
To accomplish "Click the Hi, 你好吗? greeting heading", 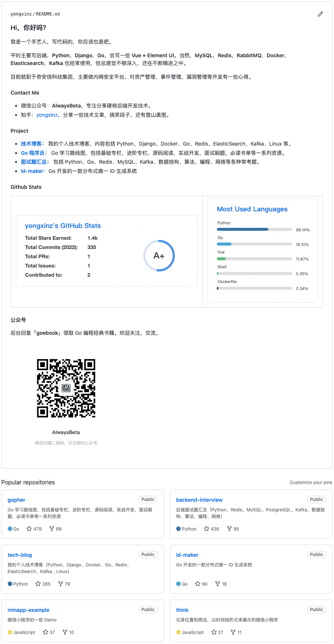I will point(28,28).
